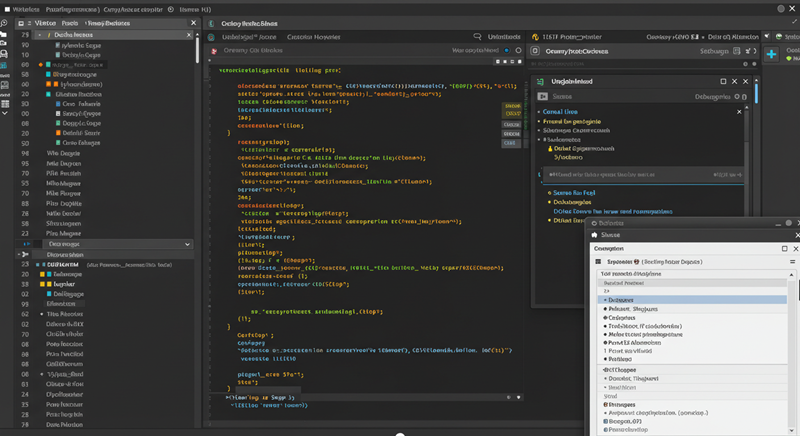
Task: Click the blue scrollbar thumb of the inner panel
Action: [756, 92]
